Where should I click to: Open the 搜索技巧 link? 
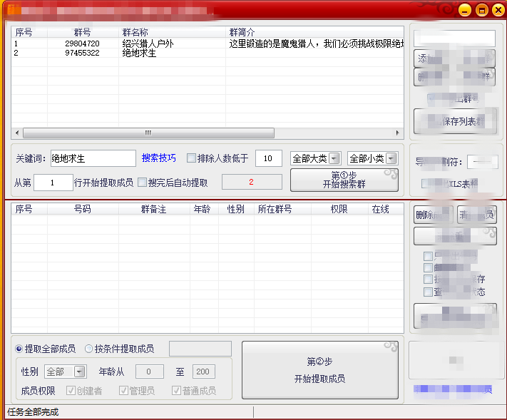click(159, 158)
